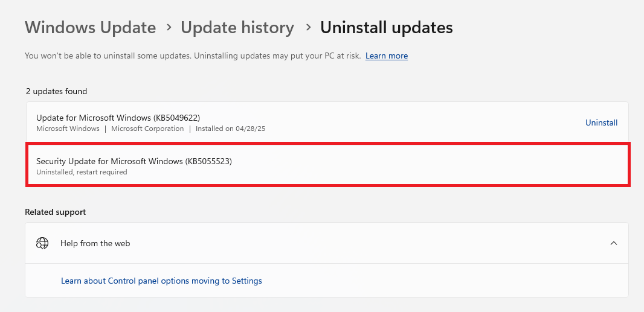Select Update for Microsoft Windows (KB5049622) row

[327, 123]
